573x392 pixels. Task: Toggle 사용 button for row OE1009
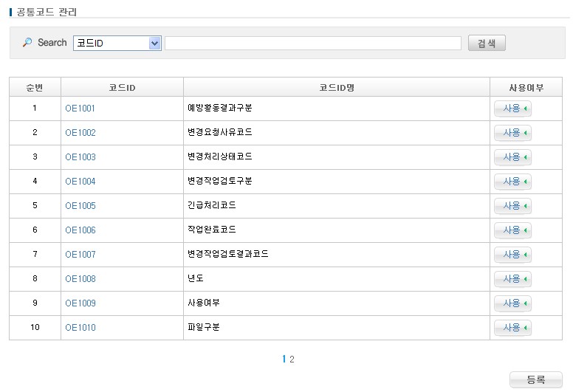[512, 303]
